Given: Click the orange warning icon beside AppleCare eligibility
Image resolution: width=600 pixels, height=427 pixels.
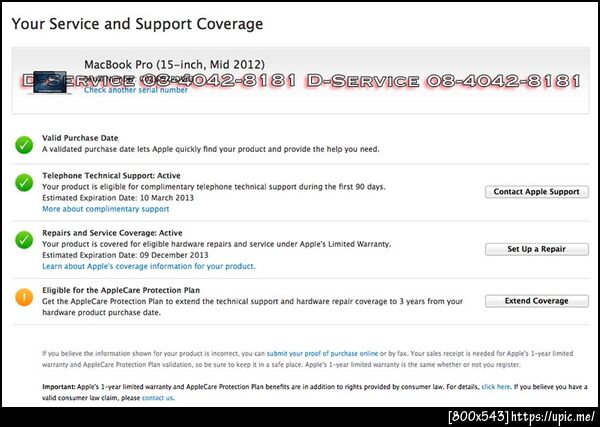Looking at the screenshot, I should 24,297.
